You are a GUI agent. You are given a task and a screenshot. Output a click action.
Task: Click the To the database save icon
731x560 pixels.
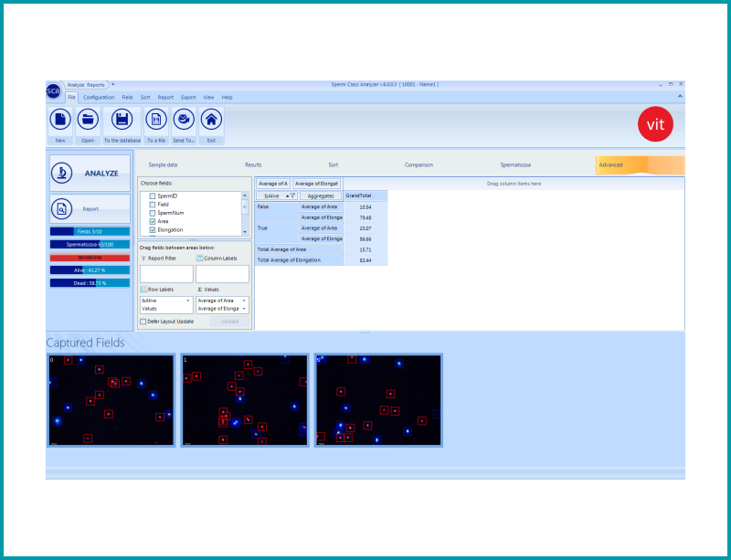pos(122,120)
